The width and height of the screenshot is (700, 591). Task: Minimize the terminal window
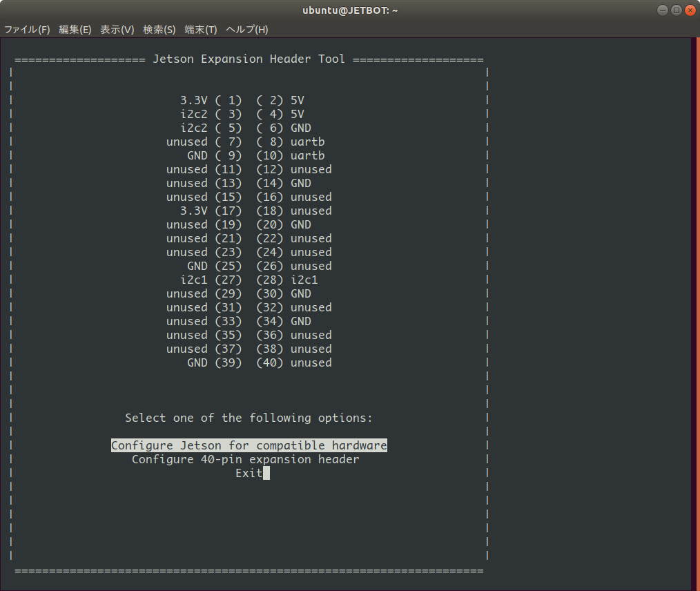click(x=663, y=10)
